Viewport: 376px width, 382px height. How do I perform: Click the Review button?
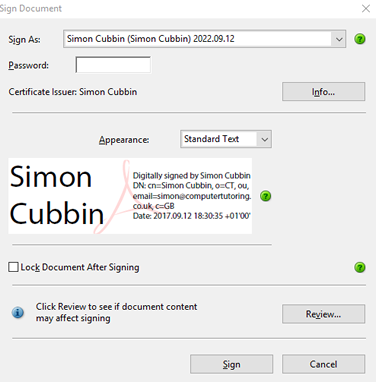[324, 314]
